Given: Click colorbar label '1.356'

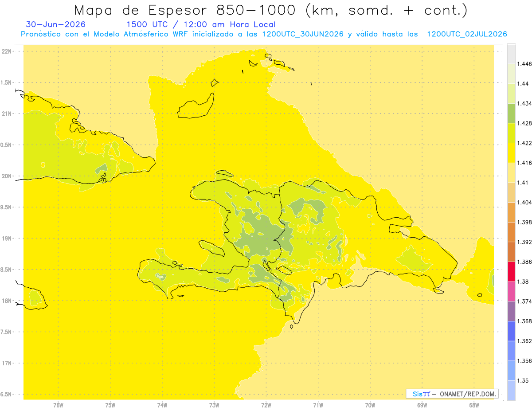Looking at the screenshot, I should point(524,360).
